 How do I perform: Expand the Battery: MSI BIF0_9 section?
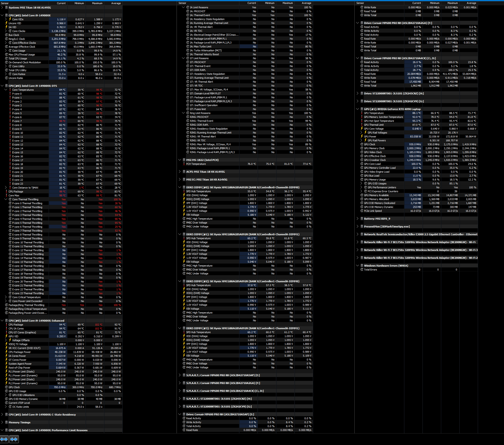coord(357,218)
